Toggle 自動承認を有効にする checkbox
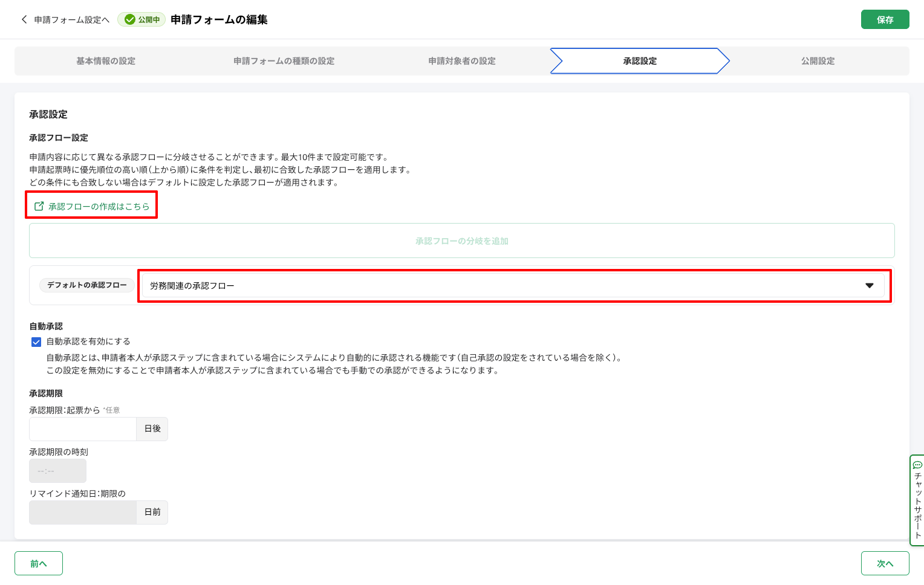This screenshot has width=924, height=585. [36, 342]
